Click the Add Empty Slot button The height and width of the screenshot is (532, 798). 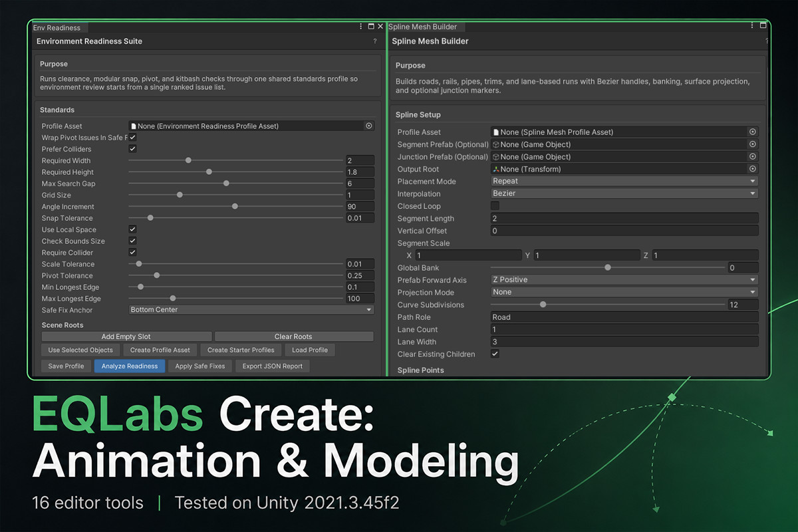(x=126, y=336)
